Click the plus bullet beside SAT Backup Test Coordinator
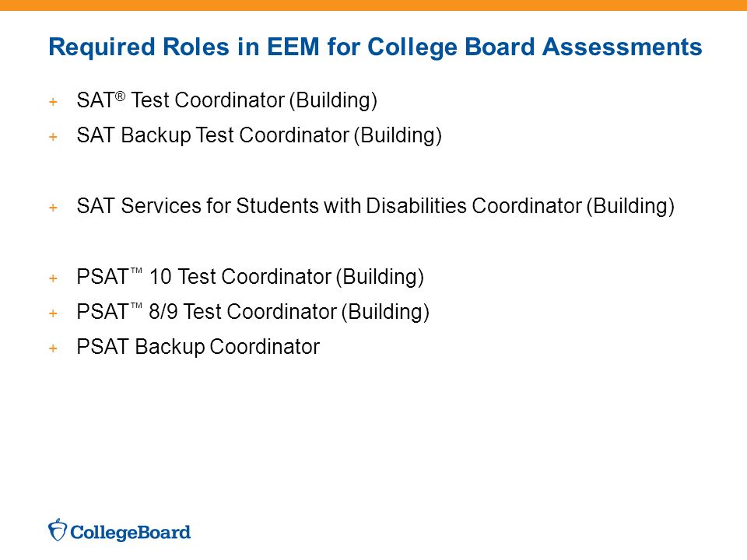747x560 pixels. [x=53, y=137]
